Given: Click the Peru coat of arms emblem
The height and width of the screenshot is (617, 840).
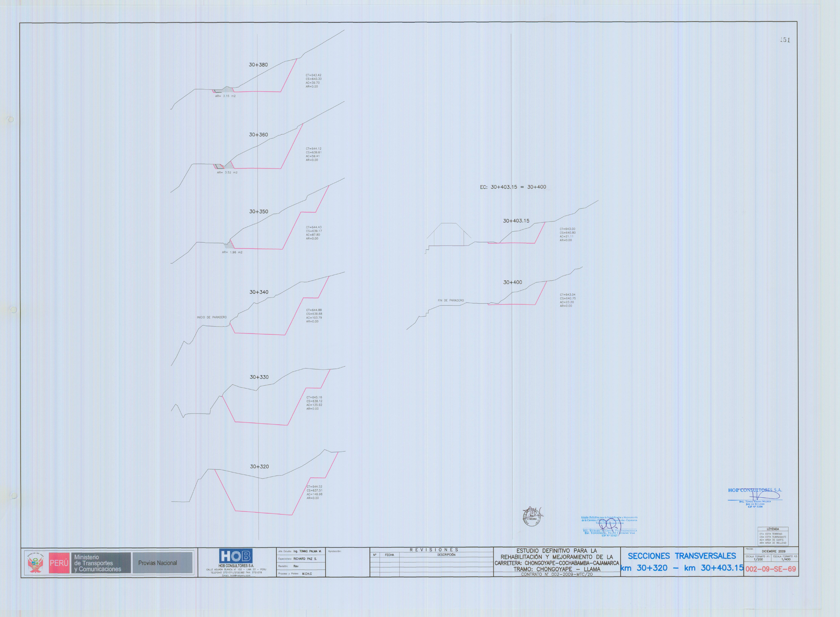Looking at the screenshot, I should click(36, 563).
